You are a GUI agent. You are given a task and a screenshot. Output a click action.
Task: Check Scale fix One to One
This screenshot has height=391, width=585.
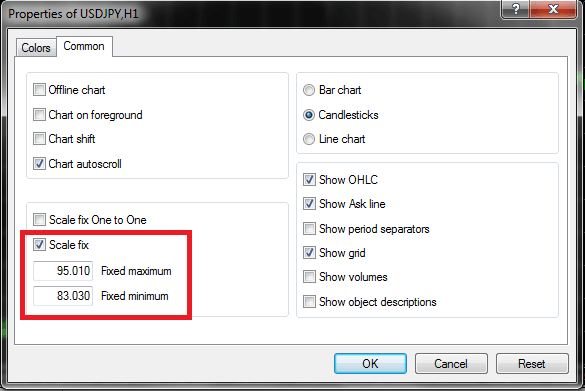(x=39, y=220)
